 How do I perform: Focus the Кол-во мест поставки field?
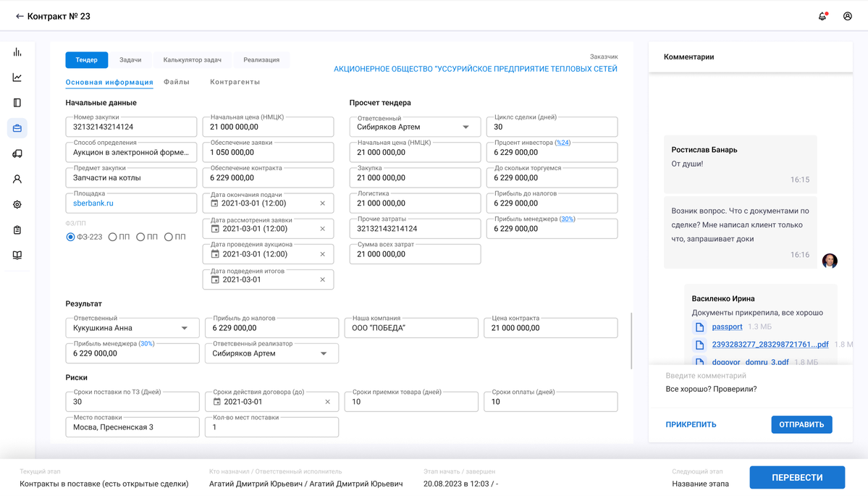271,426
